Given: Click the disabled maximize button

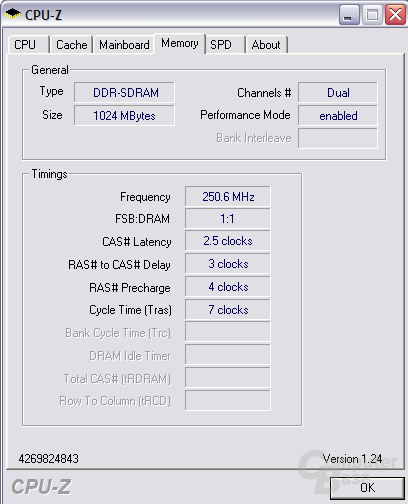Looking at the screenshot, I should pos(372,15).
